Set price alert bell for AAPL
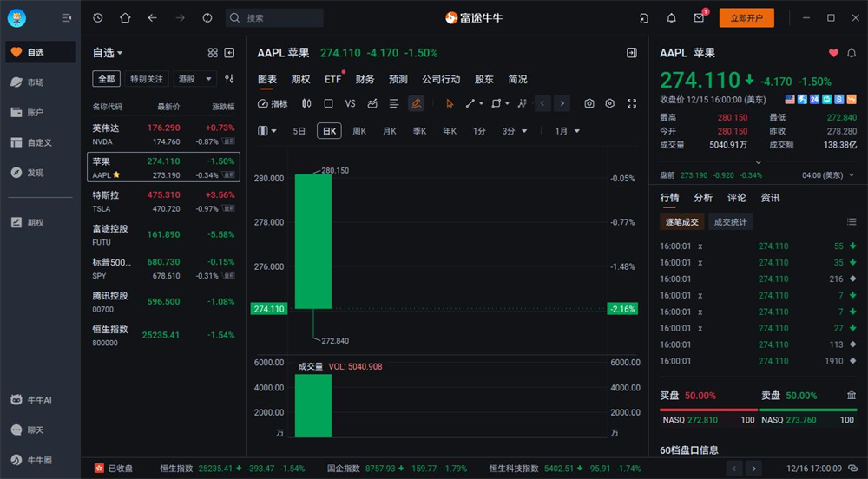Viewport: 868px width, 479px height. pos(852,53)
